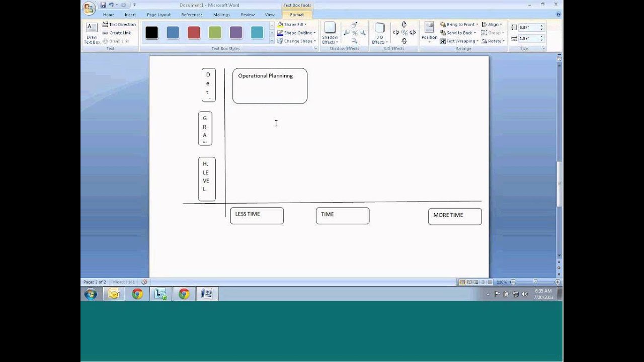This screenshot has width=644, height=362.
Task: Open Microsoft Office Word Help
Action: [558, 15]
